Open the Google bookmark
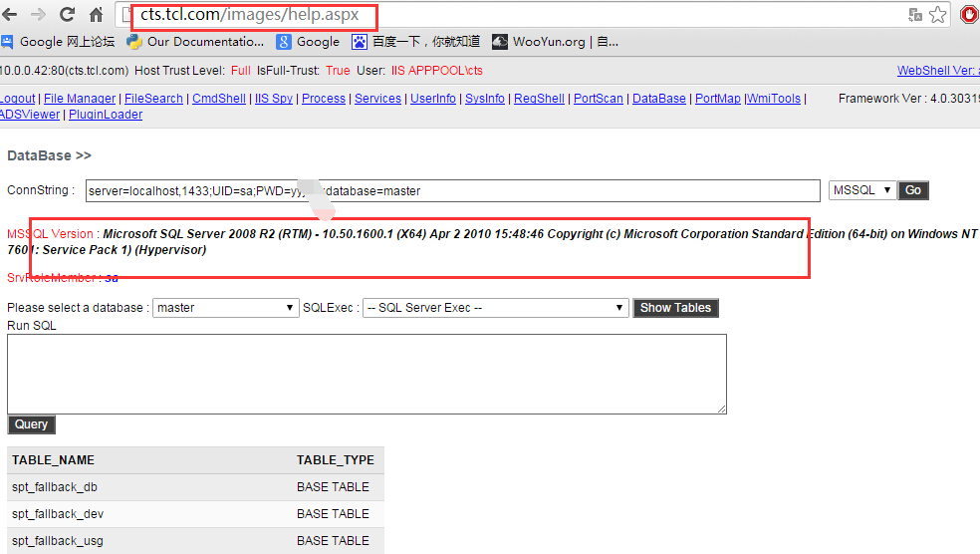The width and height of the screenshot is (980, 554). click(x=308, y=42)
